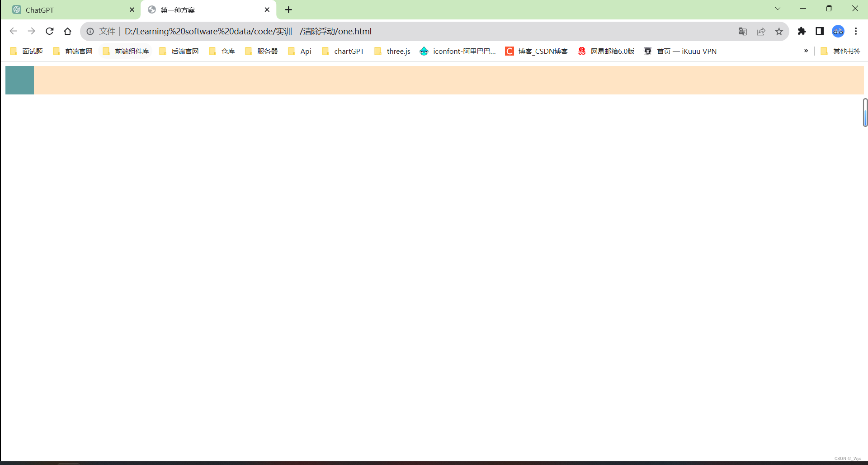Open the Api bookmark folder
Viewport: 868px width, 465px height.
tap(300, 51)
